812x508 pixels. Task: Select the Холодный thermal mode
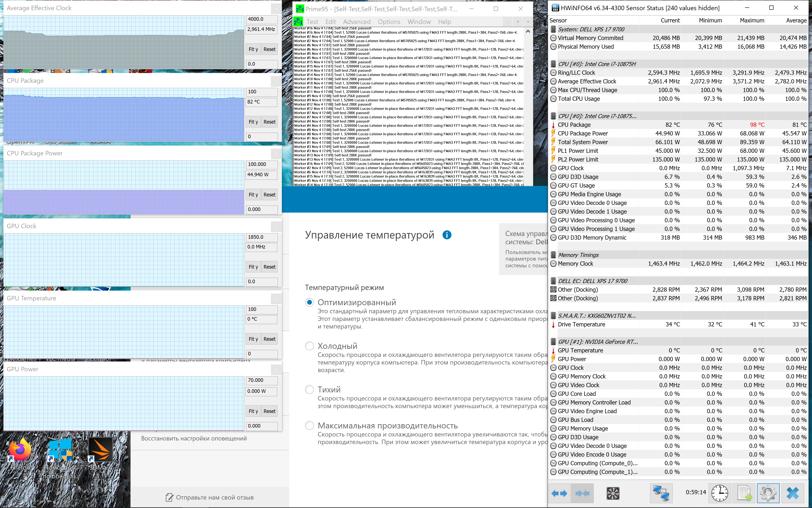tap(309, 346)
